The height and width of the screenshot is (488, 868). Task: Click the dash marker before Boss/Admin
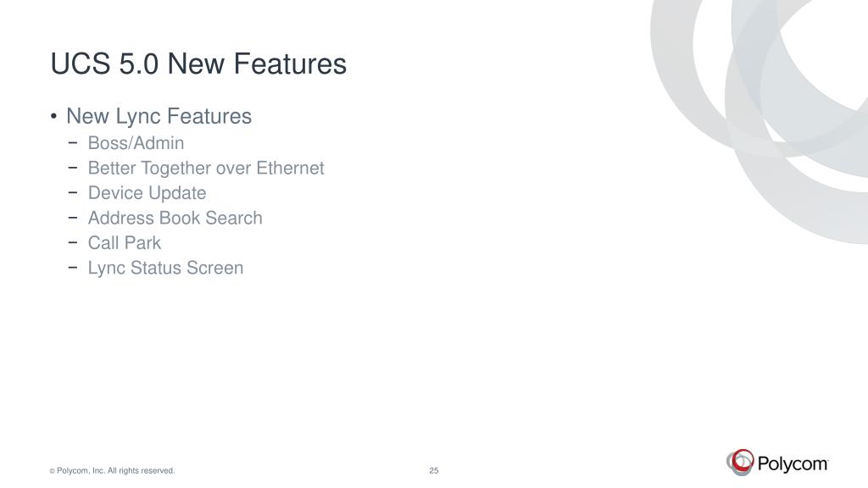73,142
